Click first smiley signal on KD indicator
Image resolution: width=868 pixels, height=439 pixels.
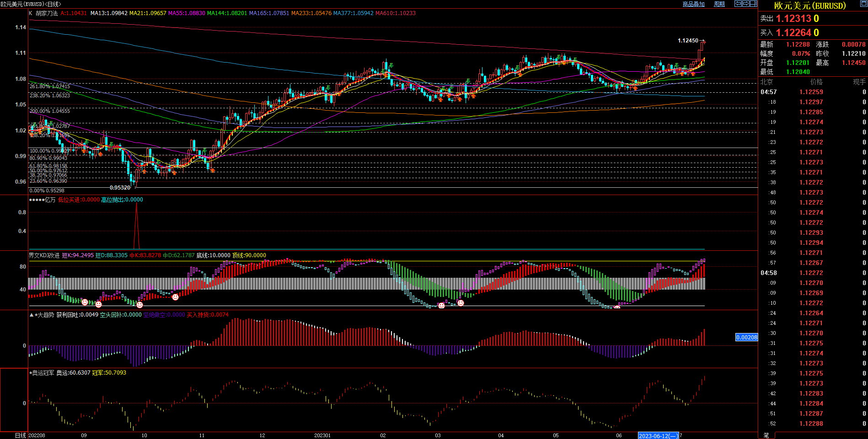coord(85,302)
